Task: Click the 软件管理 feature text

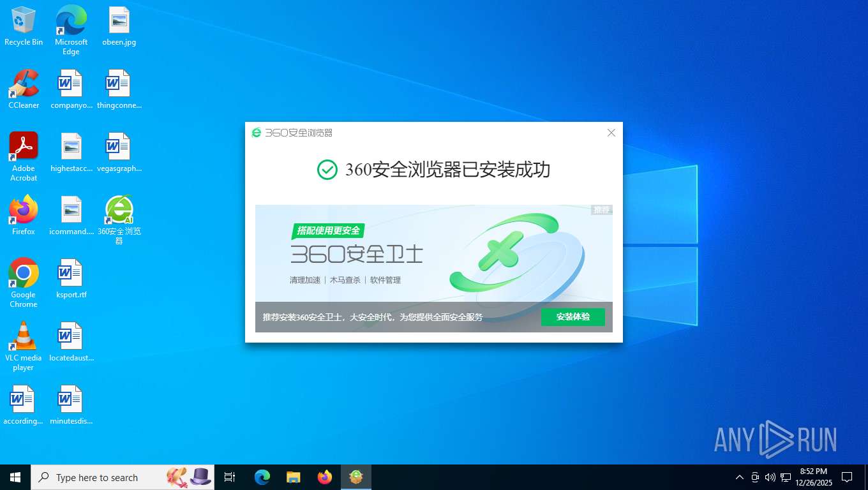Action: pos(385,280)
